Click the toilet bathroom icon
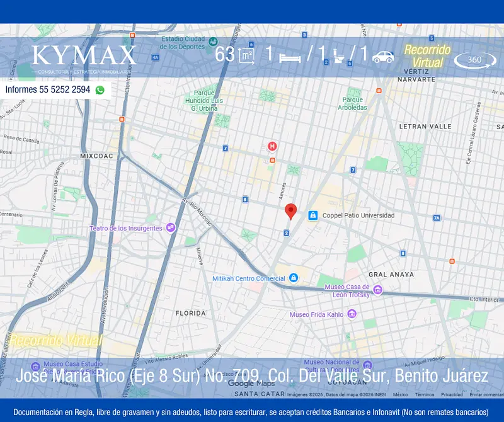The height and width of the screenshot is (422, 504). pos(338,55)
